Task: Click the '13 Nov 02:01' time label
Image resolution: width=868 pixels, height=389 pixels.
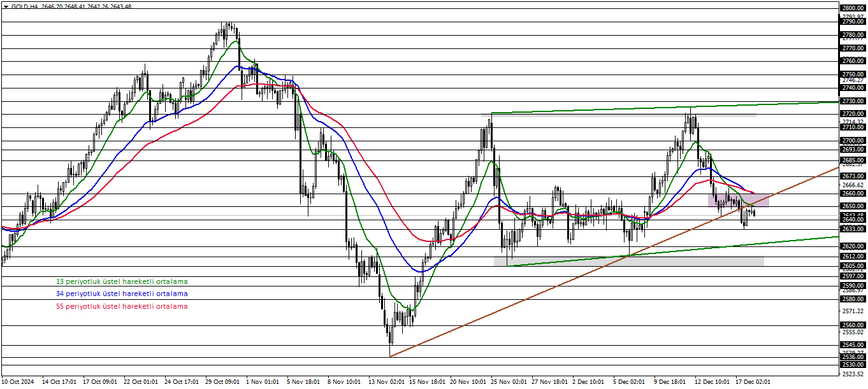Action: click(386, 382)
